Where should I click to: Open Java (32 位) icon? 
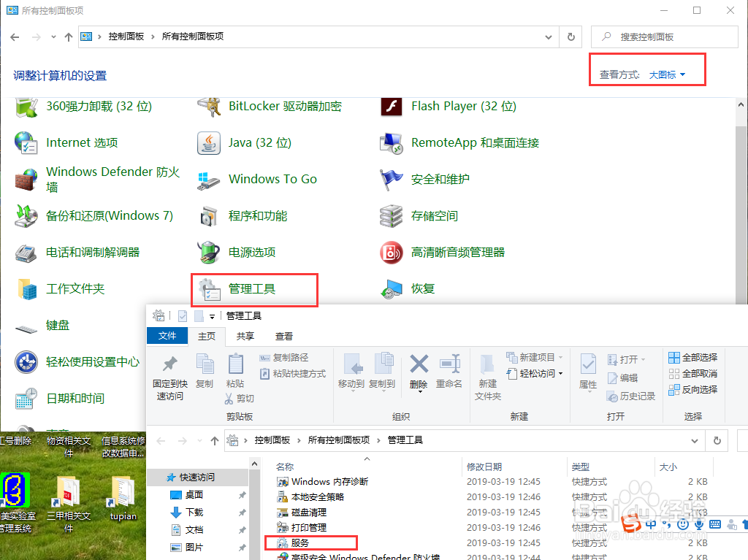(x=209, y=143)
